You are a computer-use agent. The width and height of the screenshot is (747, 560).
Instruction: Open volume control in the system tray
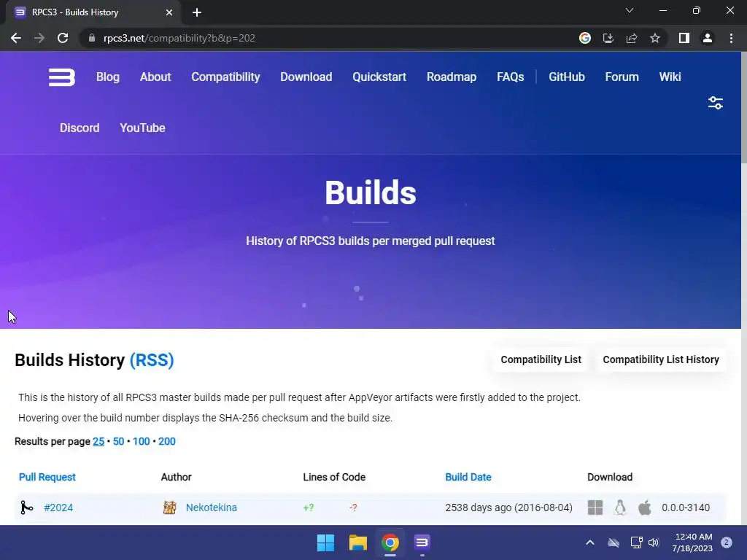(x=654, y=542)
